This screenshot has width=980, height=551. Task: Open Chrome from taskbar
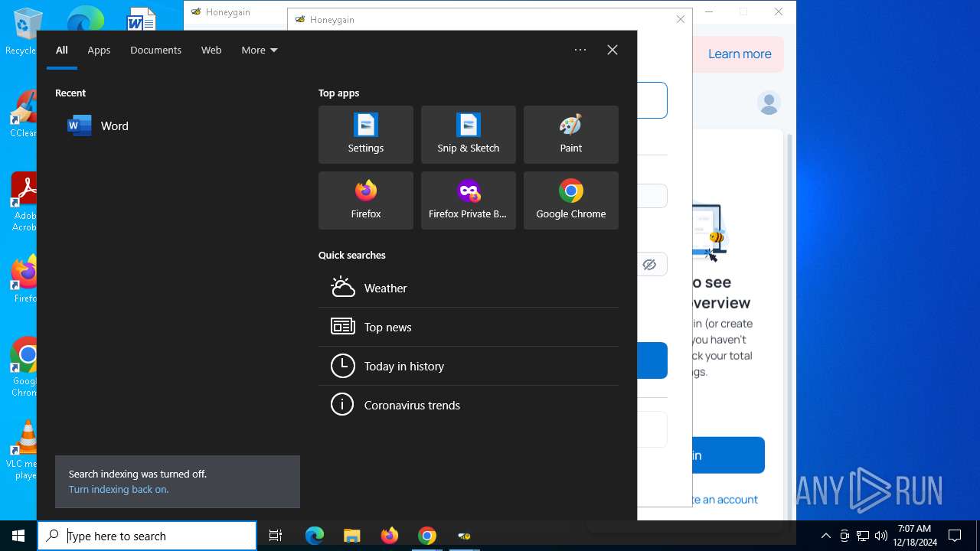tap(427, 536)
